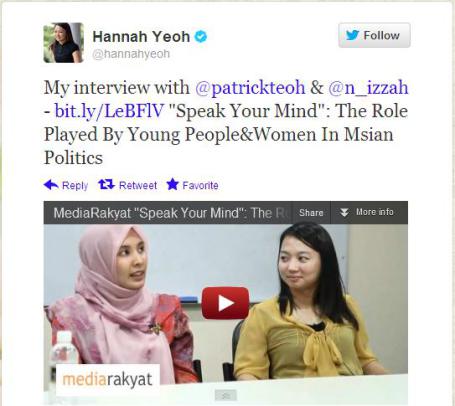This screenshot has width=455, height=406.
Task: Open the bit.ly/LeBFlV short link
Action: [109, 111]
